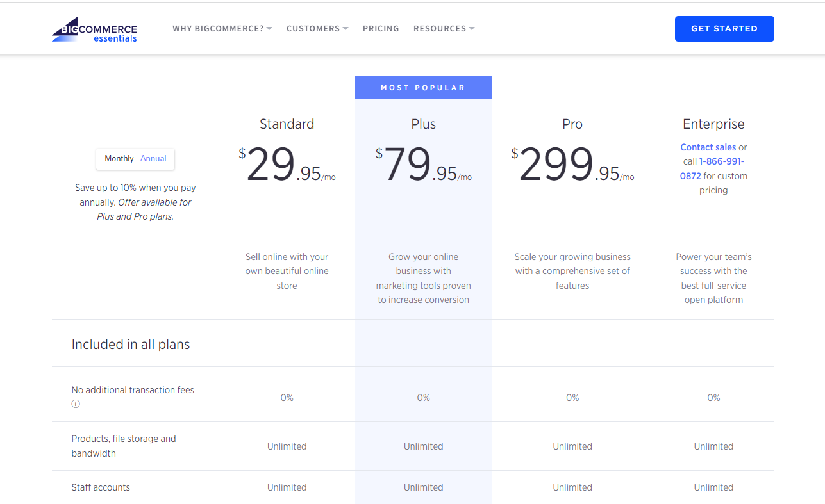Open the Customers dropdown menu
The height and width of the screenshot is (504, 825).
coord(317,29)
